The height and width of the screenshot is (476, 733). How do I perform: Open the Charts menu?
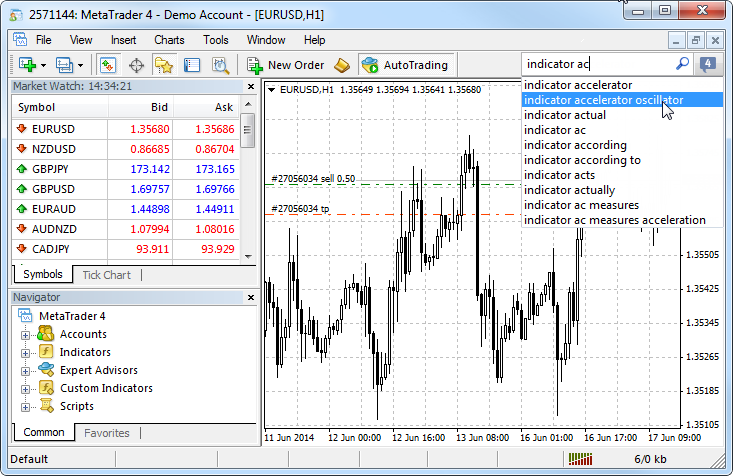[169, 40]
